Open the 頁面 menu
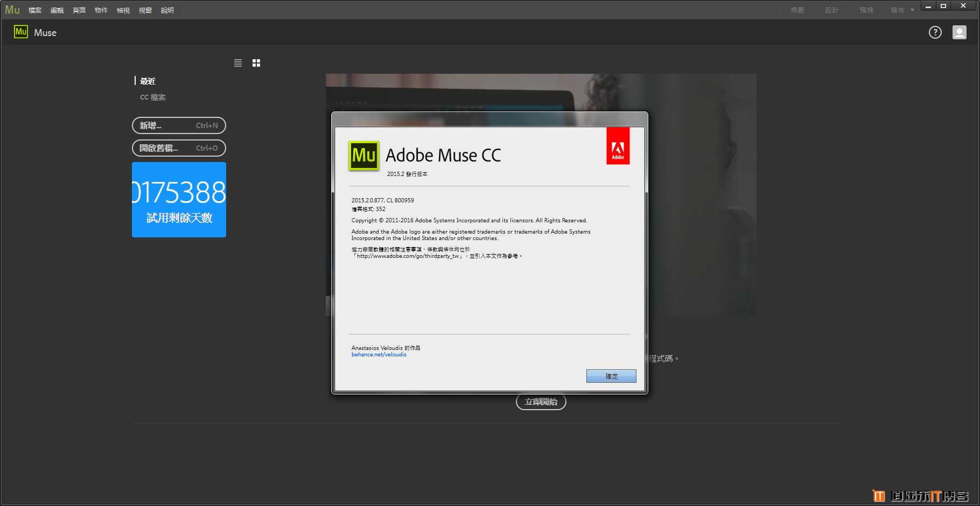 point(79,10)
